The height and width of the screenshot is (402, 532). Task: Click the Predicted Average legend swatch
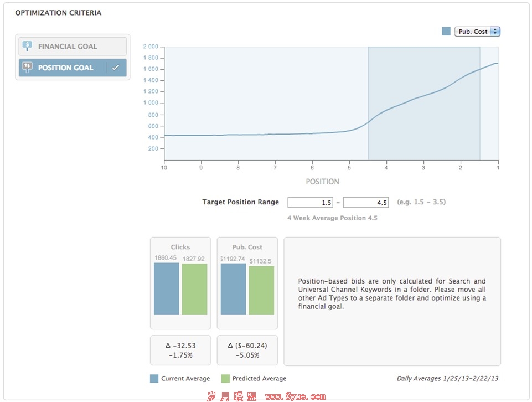coord(225,379)
